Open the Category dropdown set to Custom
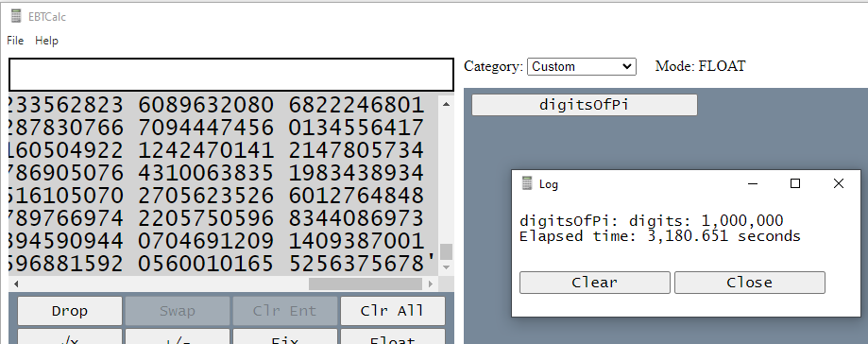Viewport: 868px width, 344px height. tap(582, 66)
